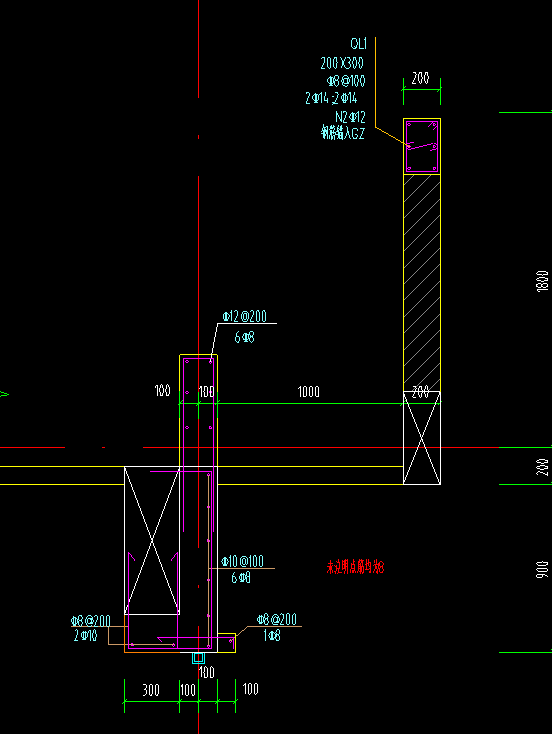Click the "1800" vertical dimension text
The image size is (552, 734).
click(542, 281)
